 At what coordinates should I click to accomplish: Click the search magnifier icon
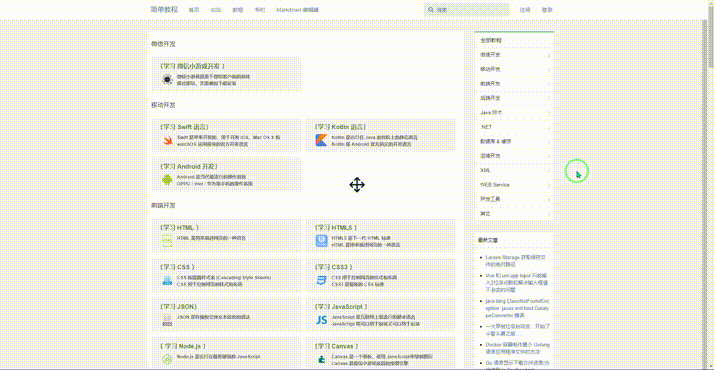(431, 10)
